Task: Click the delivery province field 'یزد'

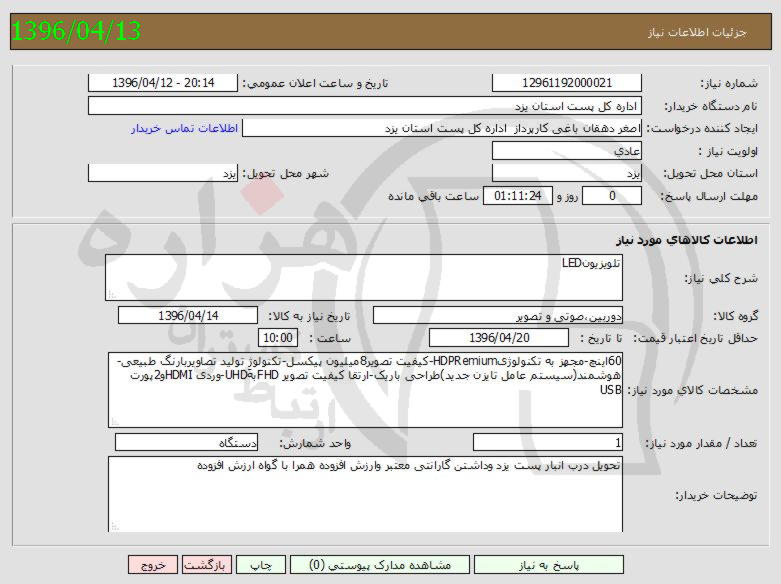Action: [x=566, y=173]
